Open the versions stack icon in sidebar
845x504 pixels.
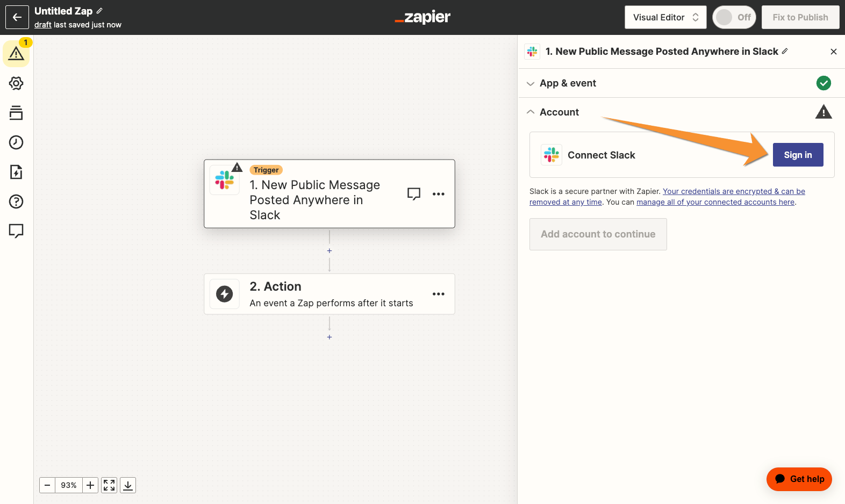16,113
